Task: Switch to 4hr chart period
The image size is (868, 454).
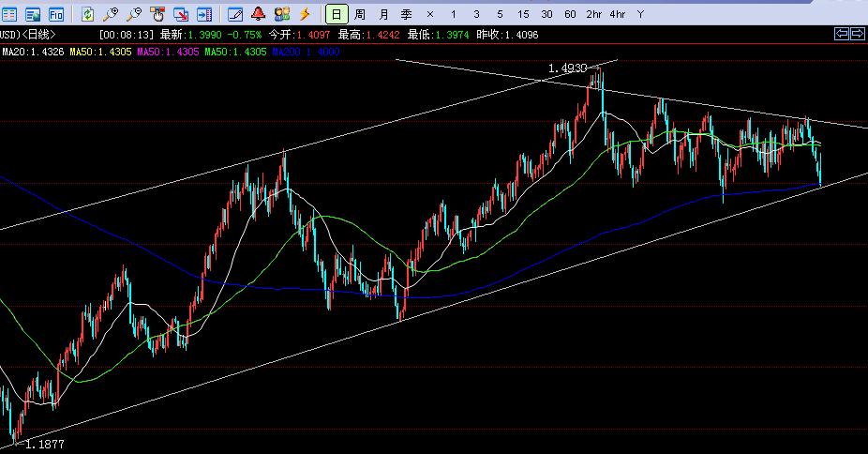Action: [617, 14]
